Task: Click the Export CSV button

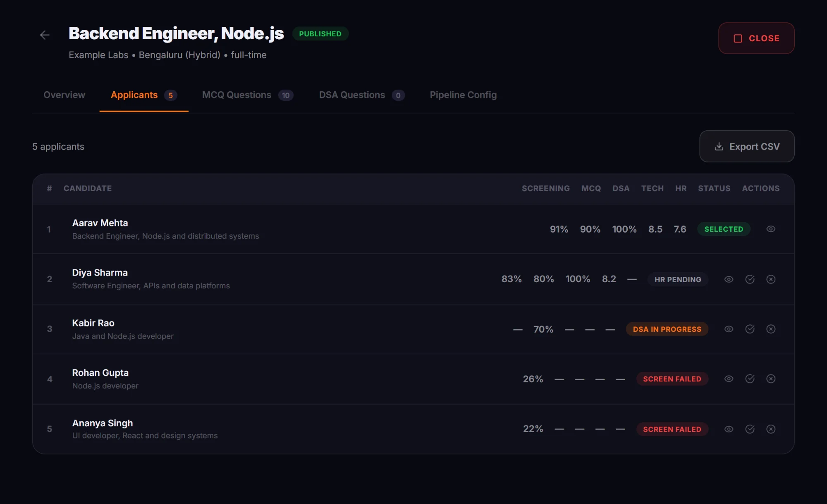Action: tap(747, 147)
